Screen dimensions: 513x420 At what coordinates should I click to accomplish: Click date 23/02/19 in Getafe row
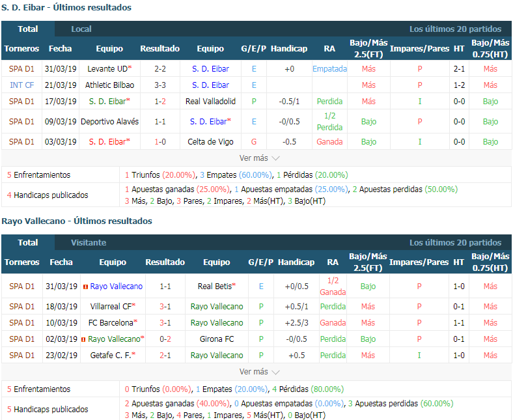(x=61, y=355)
